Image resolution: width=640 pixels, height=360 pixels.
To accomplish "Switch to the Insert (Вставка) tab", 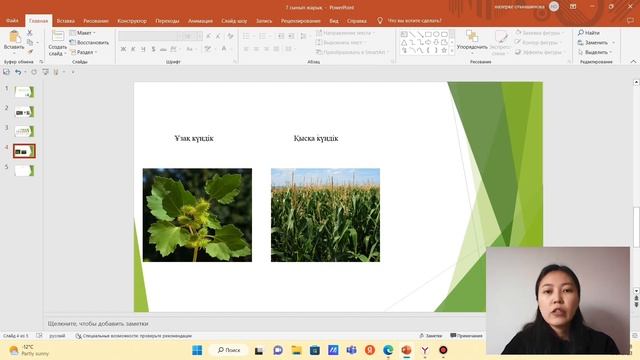I will tap(65, 20).
